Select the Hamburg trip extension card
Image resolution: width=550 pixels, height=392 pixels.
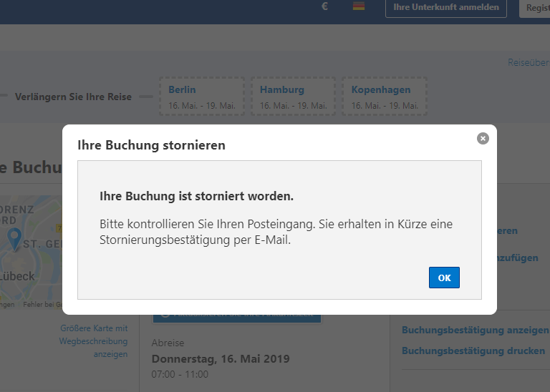pos(293,97)
